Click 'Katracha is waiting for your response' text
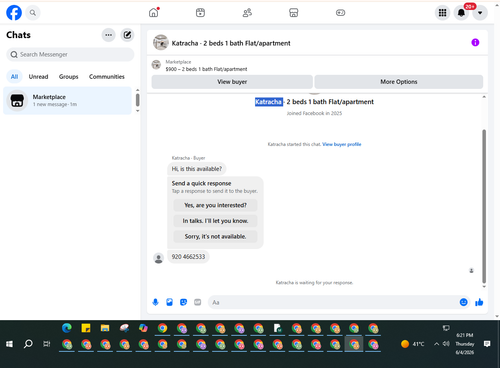 click(x=314, y=283)
